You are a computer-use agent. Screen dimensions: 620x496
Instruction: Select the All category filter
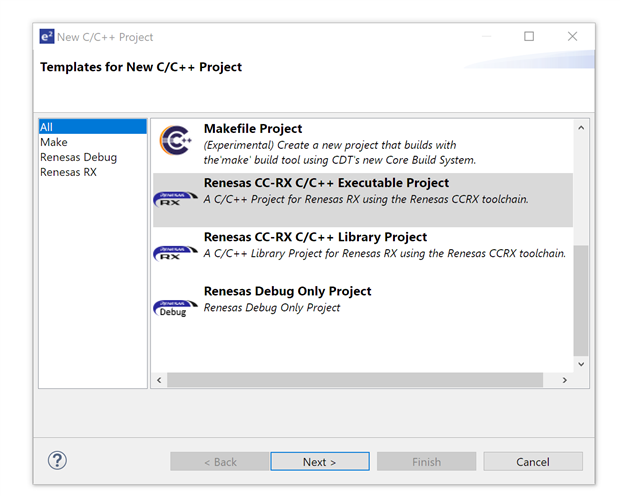[x=47, y=127]
